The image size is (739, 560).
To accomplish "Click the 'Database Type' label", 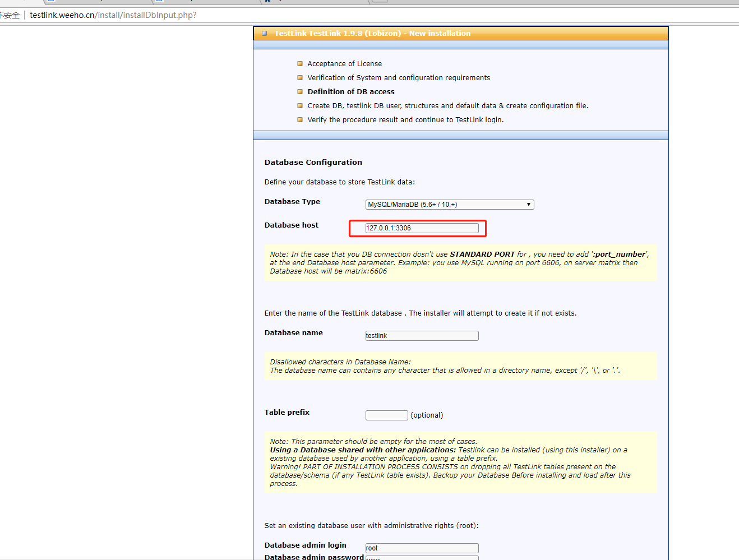I will (x=292, y=202).
